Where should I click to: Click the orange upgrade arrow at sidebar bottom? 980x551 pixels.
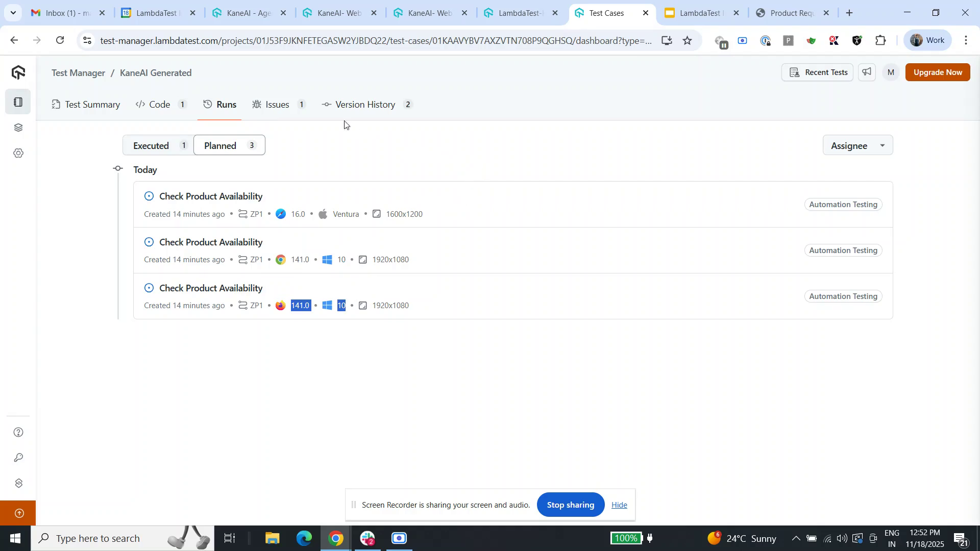point(18,513)
